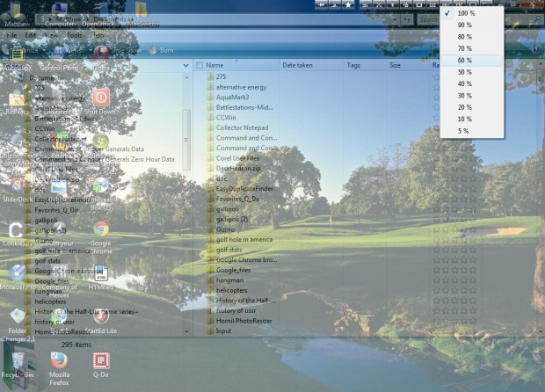The image size is (545, 392).
Task: Expand the breadcrumb arrow after Documents
Action: pyautogui.click(x=133, y=19)
